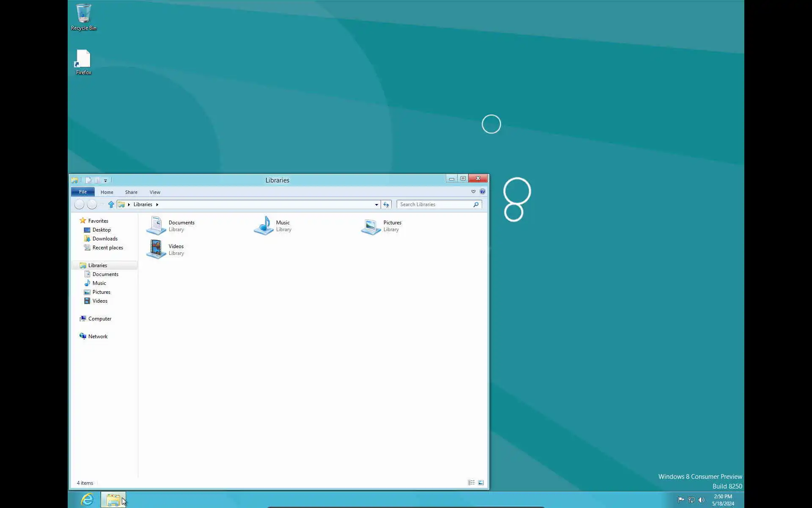Click Internet Explorer in the taskbar
The height and width of the screenshot is (508, 812).
tap(87, 500)
